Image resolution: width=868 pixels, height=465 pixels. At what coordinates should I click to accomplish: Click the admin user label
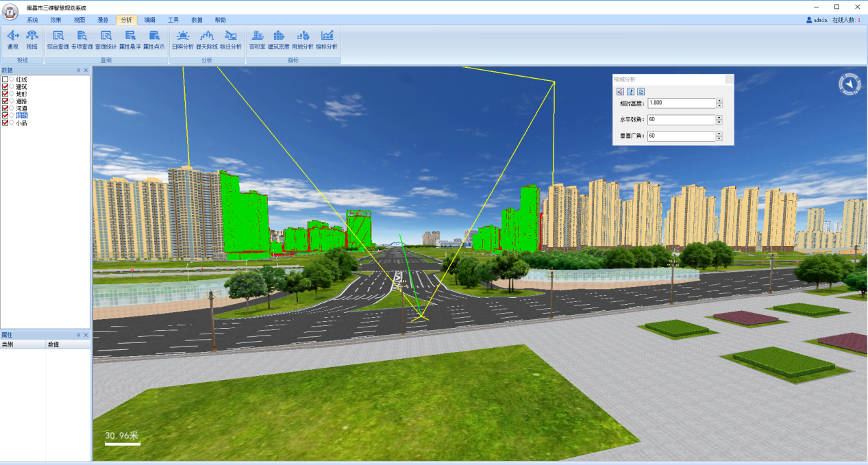(818, 21)
